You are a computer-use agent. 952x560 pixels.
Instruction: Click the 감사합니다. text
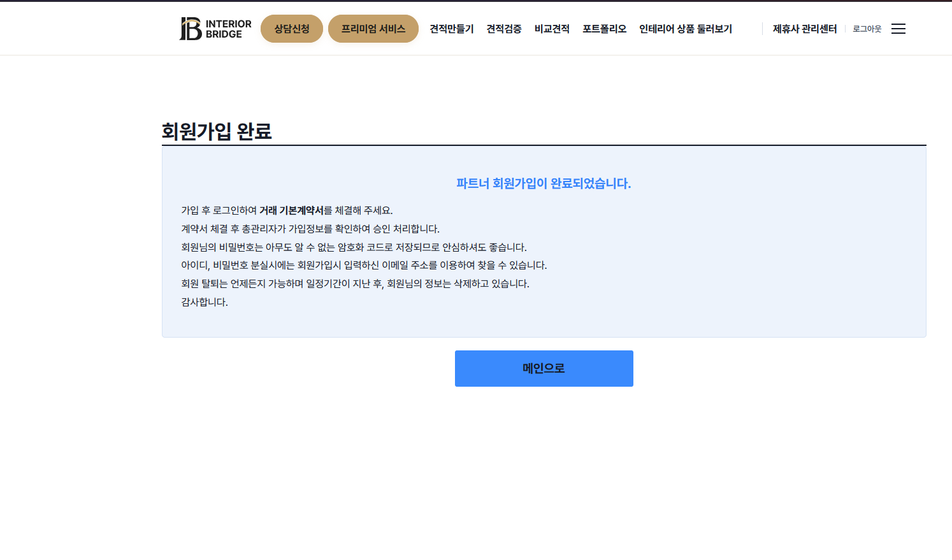pyautogui.click(x=205, y=302)
